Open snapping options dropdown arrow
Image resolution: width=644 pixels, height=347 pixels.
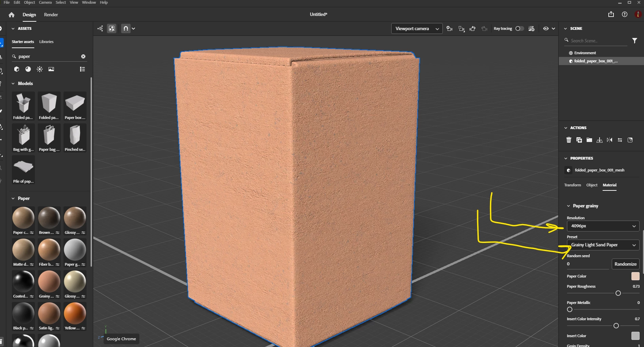[133, 28]
